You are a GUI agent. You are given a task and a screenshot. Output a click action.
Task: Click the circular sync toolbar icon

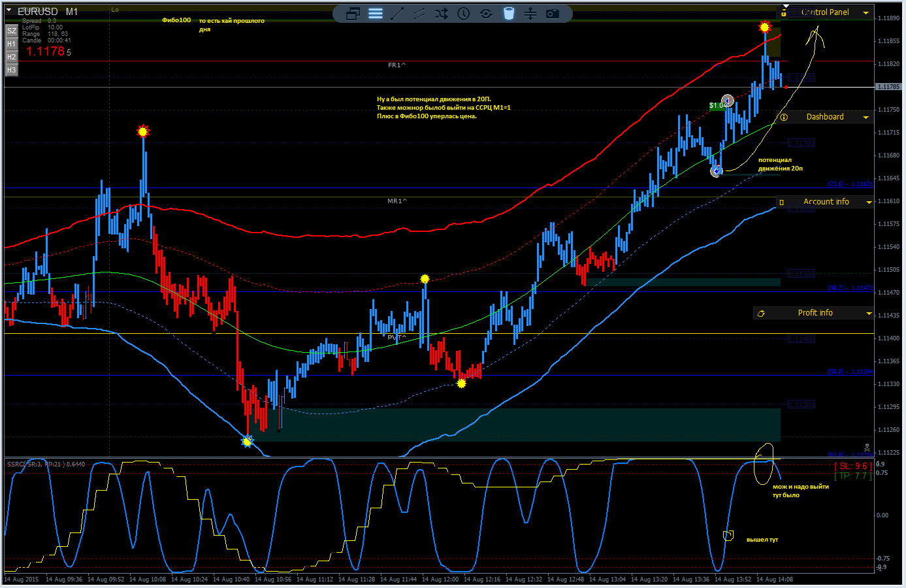(486, 13)
